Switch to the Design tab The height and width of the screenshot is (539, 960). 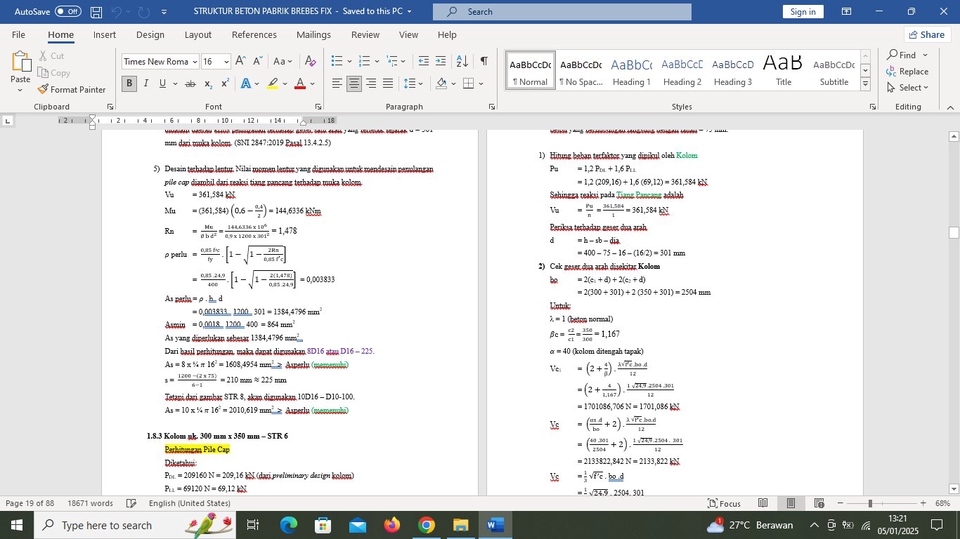coord(150,35)
